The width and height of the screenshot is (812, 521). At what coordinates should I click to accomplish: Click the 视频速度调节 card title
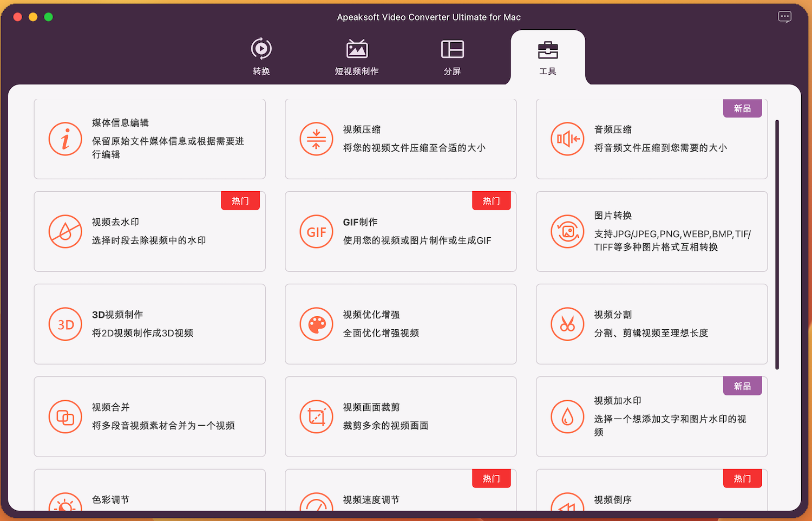(371, 499)
